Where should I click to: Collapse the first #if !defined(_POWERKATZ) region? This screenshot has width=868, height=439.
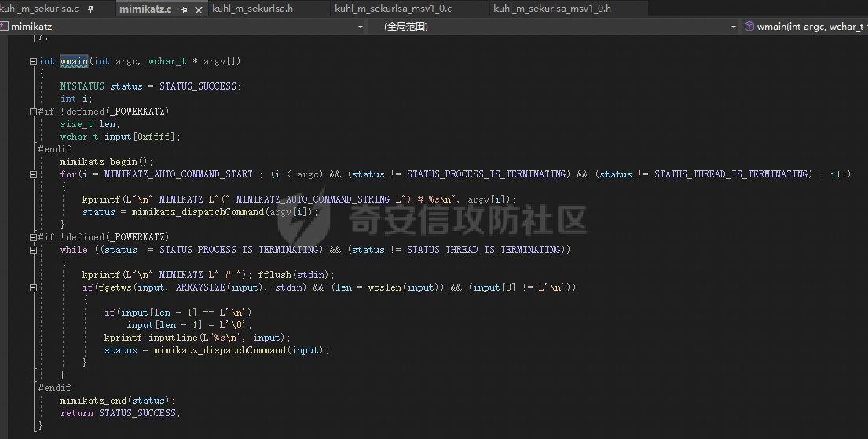coord(33,112)
